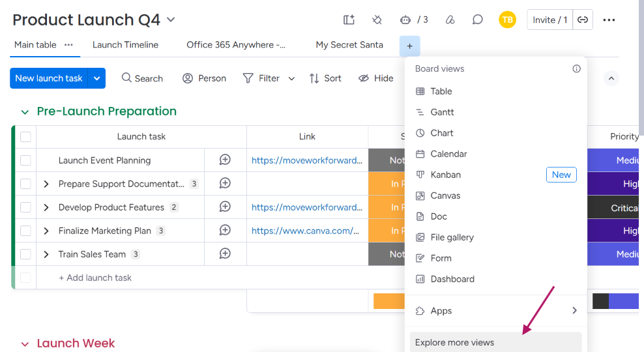The height and width of the screenshot is (352, 644).
Task: Copy board link icon next to Invite
Action: click(x=582, y=20)
